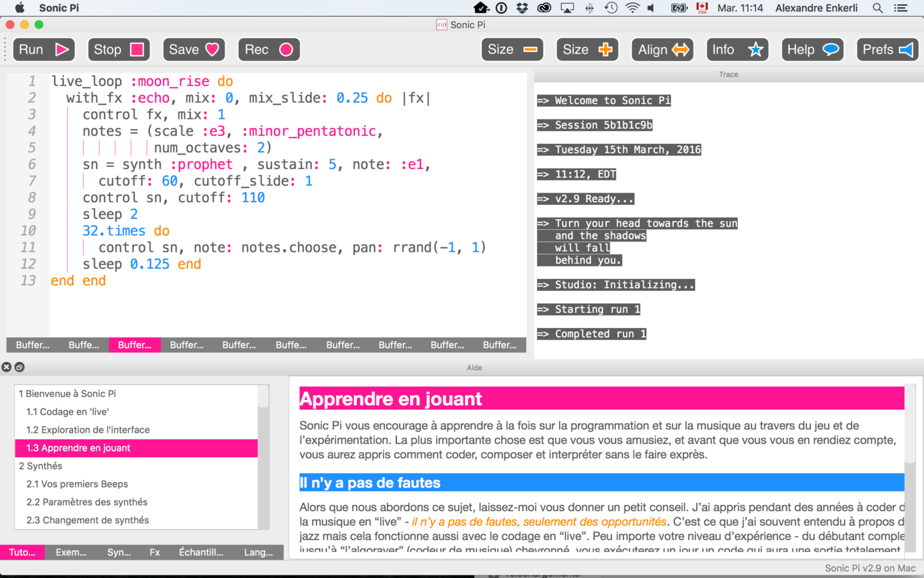Open the volume speaker menu bar icon
The height and width of the screenshot is (578, 924).
tap(651, 8)
